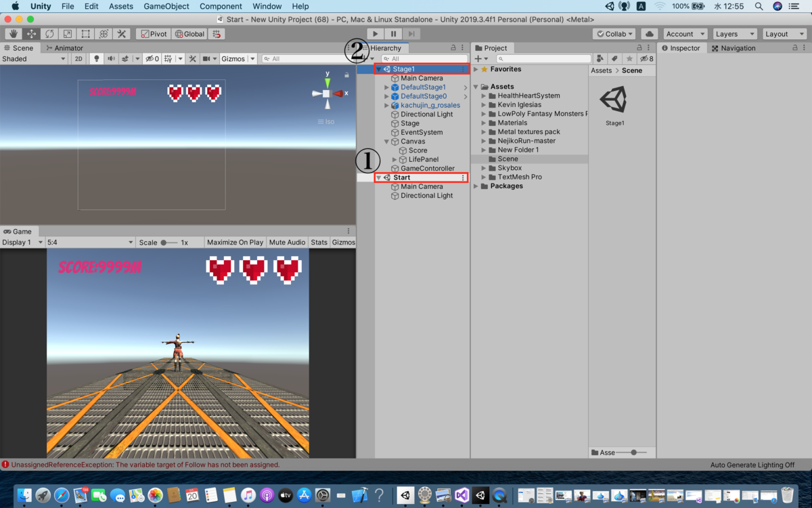The height and width of the screenshot is (508, 812).
Task: Lock the Inspector panel
Action: coord(794,48)
